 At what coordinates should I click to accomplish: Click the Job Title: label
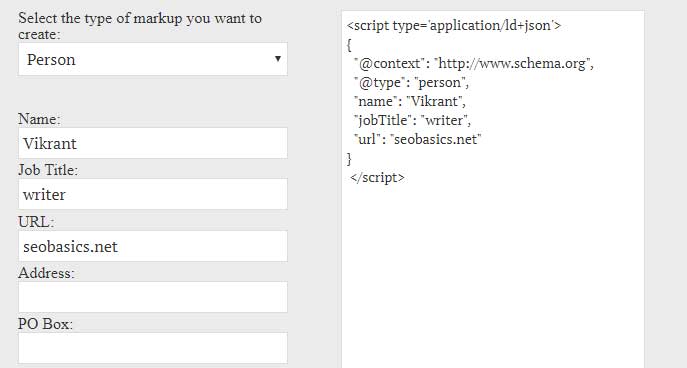click(48, 170)
